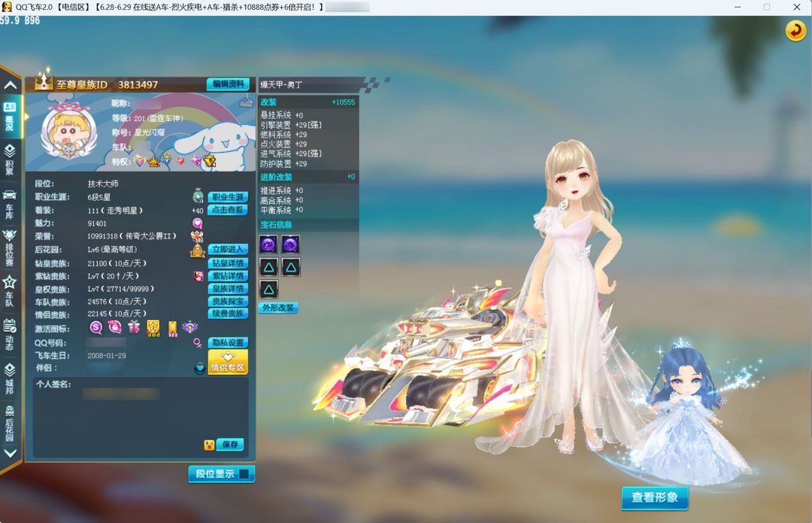
Task: Click the pink character activation icon
Action: point(114,327)
